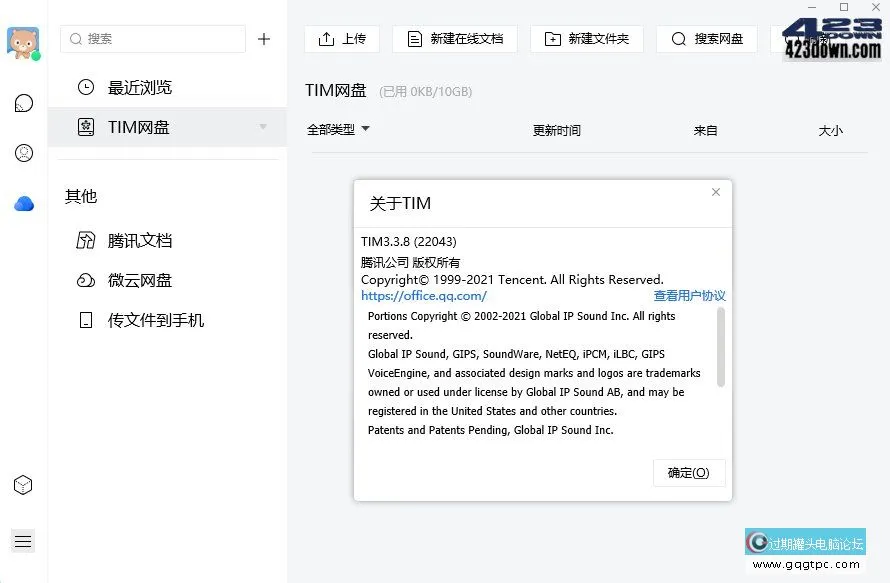Select the blue cloud drive sidebar icon
Screen dimensions: 890x583
pos(22,202)
